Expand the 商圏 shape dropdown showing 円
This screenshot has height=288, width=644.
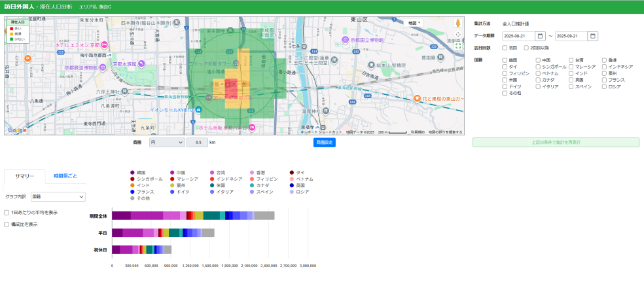pyautogui.click(x=166, y=142)
